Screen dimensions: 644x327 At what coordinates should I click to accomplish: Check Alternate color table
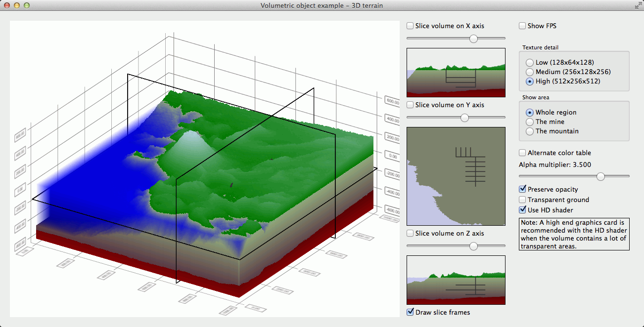tap(522, 153)
